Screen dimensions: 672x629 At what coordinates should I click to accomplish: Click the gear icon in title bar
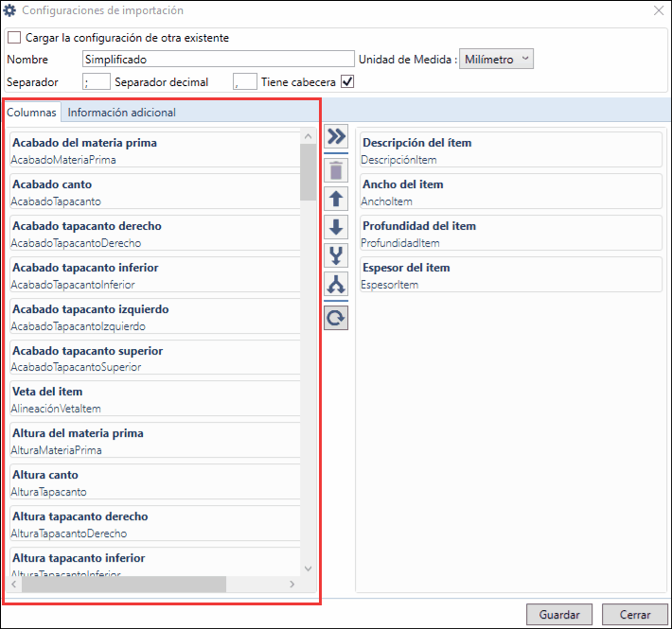click(9, 10)
